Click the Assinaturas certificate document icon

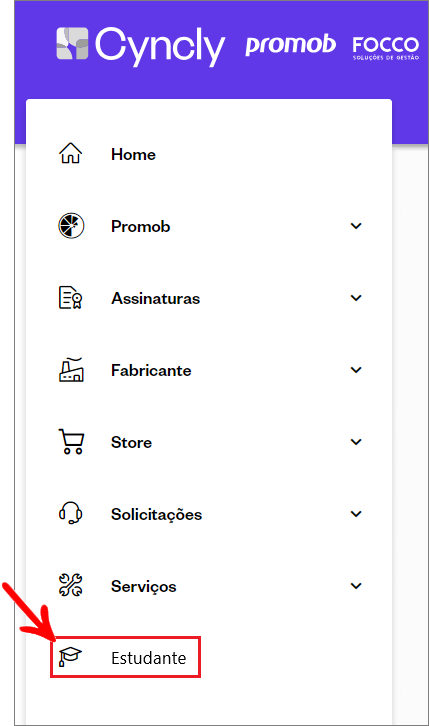point(70,297)
